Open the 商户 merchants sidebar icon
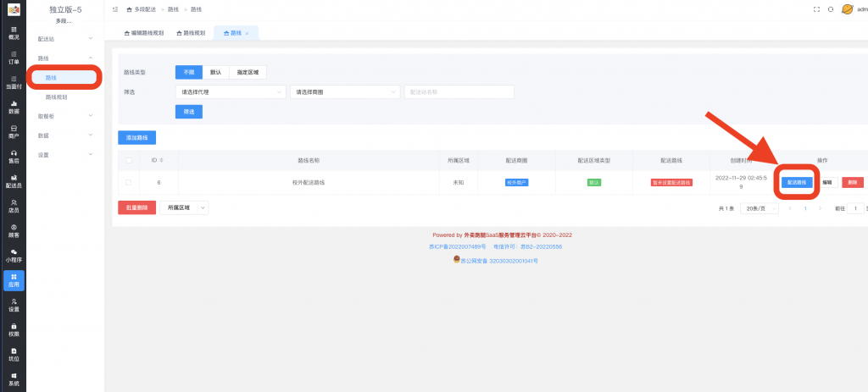This screenshot has height=392, width=868. point(14,131)
